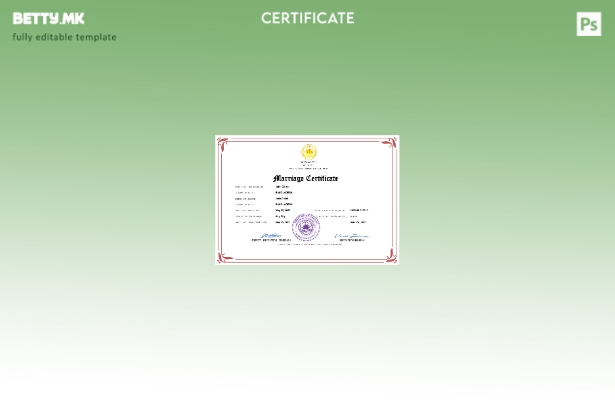Click the 'fully editable template' subtitle
615x400 pixels.
point(64,37)
